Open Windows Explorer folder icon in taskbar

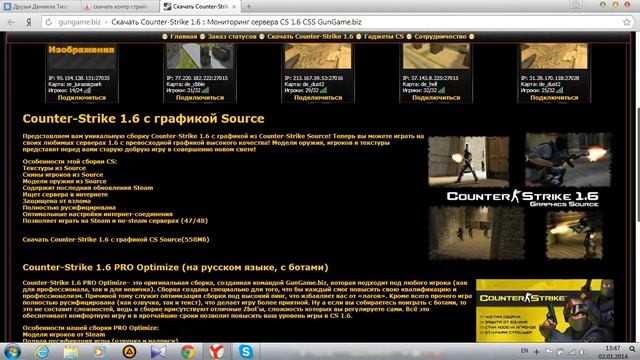point(71,351)
